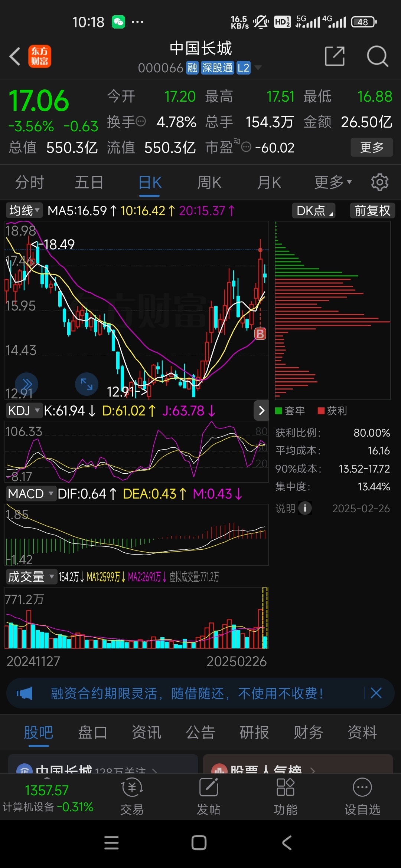Open the KDJ indicator dropdown
The width and height of the screenshot is (401, 868).
click(24, 411)
